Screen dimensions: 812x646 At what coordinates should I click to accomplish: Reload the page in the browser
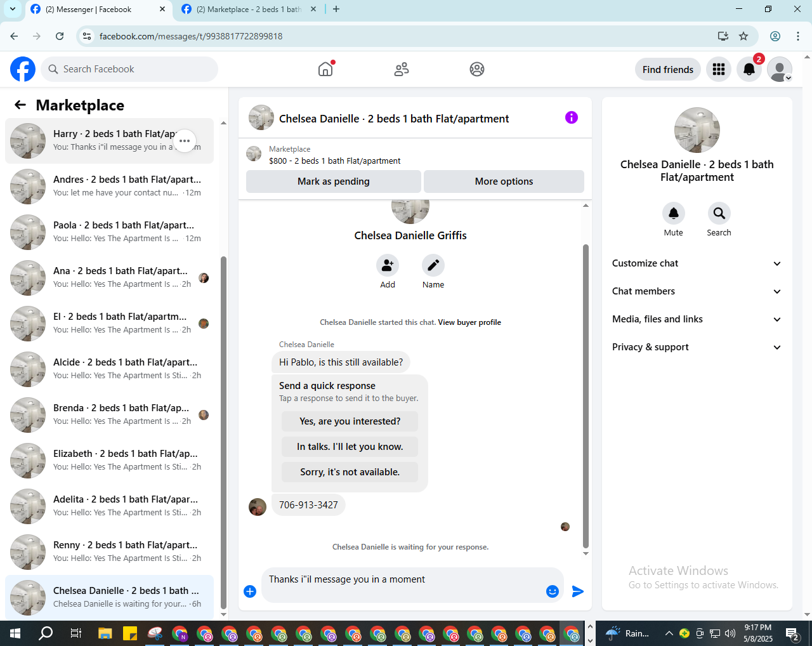(60, 36)
